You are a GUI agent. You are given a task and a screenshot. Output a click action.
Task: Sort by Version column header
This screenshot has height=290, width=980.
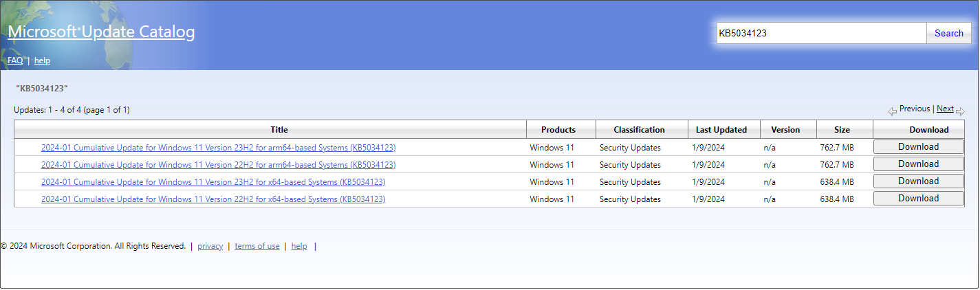pyautogui.click(x=788, y=129)
